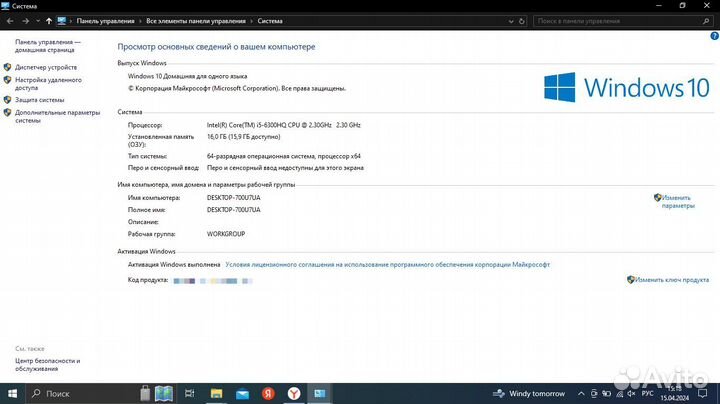This screenshot has height=404, width=720.
Task: Open the notification center icon
Action: pyautogui.click(x=703, y=393)
